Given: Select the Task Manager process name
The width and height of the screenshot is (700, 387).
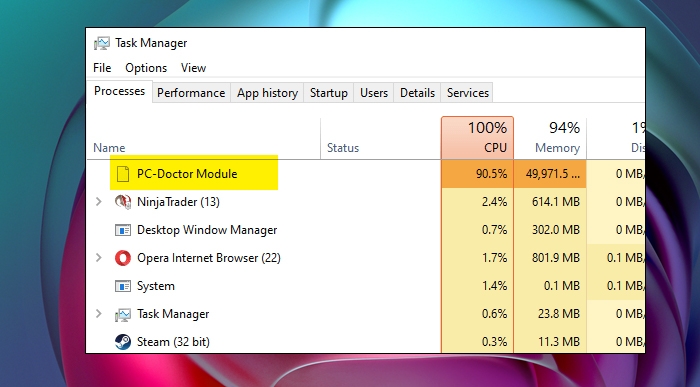Looking at the screenshot, I should coord(173,314).
